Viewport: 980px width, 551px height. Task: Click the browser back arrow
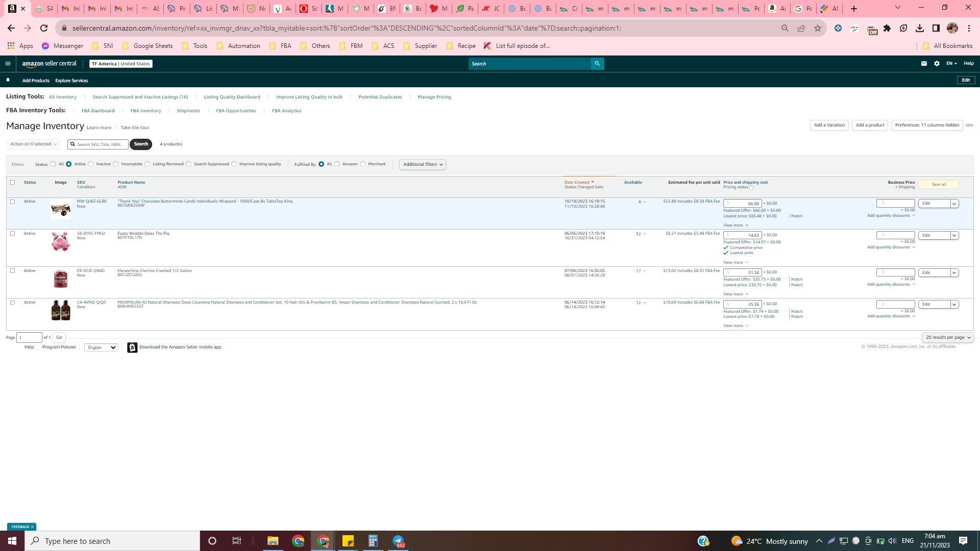[11, 28]
